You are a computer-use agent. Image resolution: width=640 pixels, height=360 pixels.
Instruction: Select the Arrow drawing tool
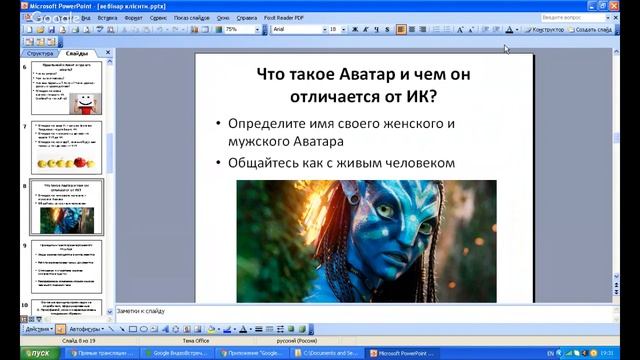click(122, 329)
